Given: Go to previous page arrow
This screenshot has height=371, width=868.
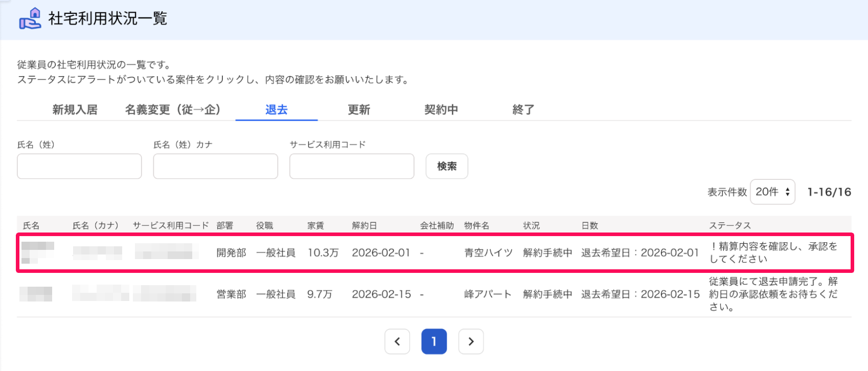Looking at the screenshot, I should [397, 341].
